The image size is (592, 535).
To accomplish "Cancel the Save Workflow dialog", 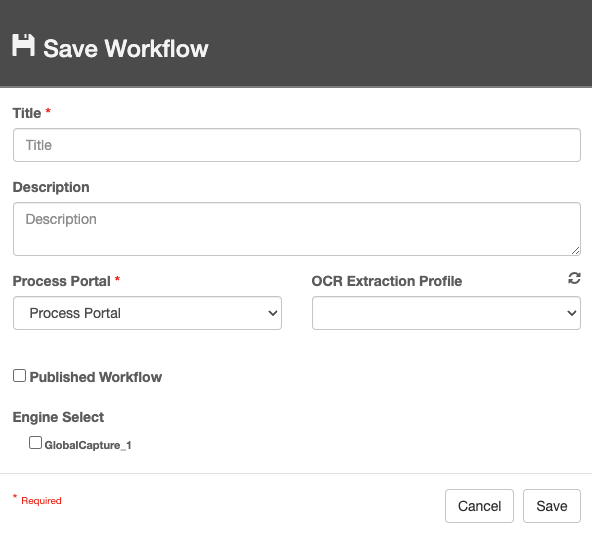I will coord(479,506).
